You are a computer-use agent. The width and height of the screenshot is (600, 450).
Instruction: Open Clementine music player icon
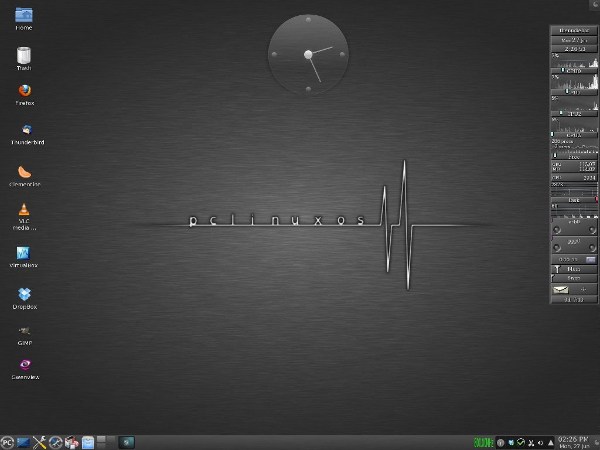coord(23,172)
